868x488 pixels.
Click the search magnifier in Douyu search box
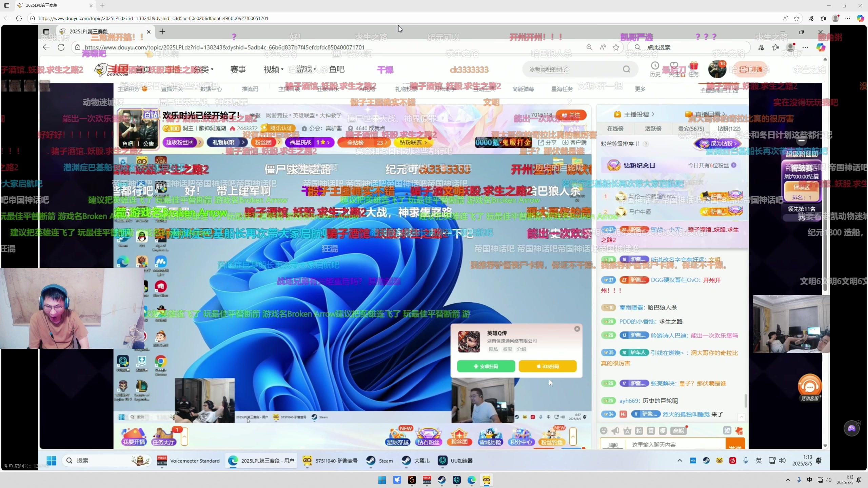626,69
